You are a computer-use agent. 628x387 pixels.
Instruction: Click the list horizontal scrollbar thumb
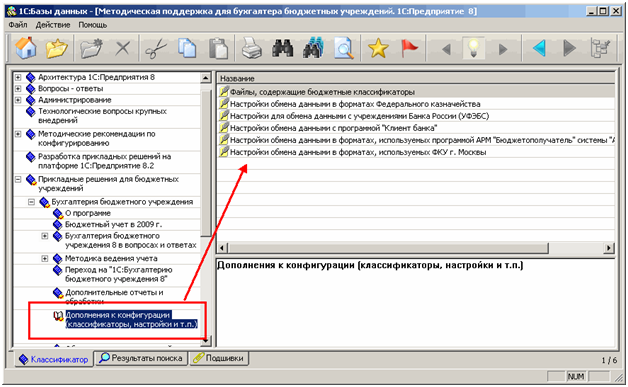click(x=388, y=248)
